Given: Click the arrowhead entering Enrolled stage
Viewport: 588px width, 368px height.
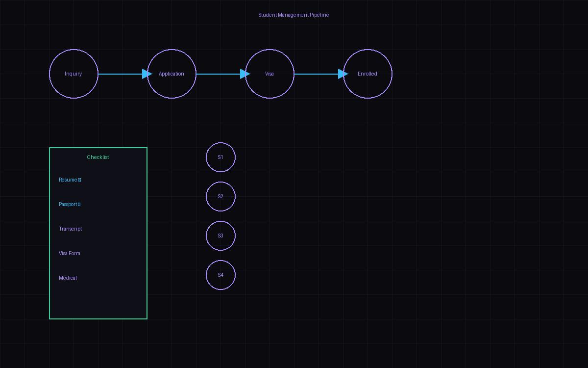Looking at the screenshot, I should coord(343,74).
